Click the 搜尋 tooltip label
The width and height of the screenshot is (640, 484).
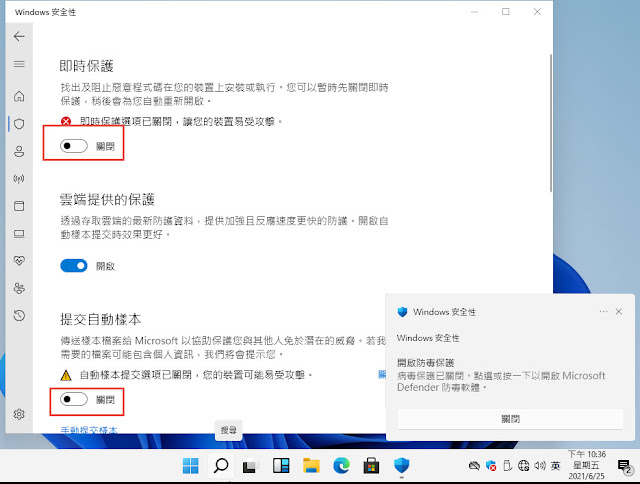point(229,430)
